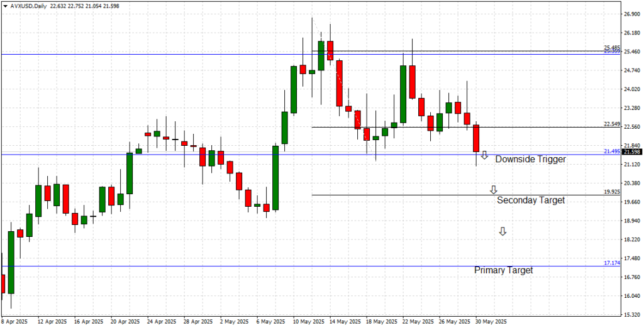
Task: Click the 22 May 2025 date label
Action: 418,322
